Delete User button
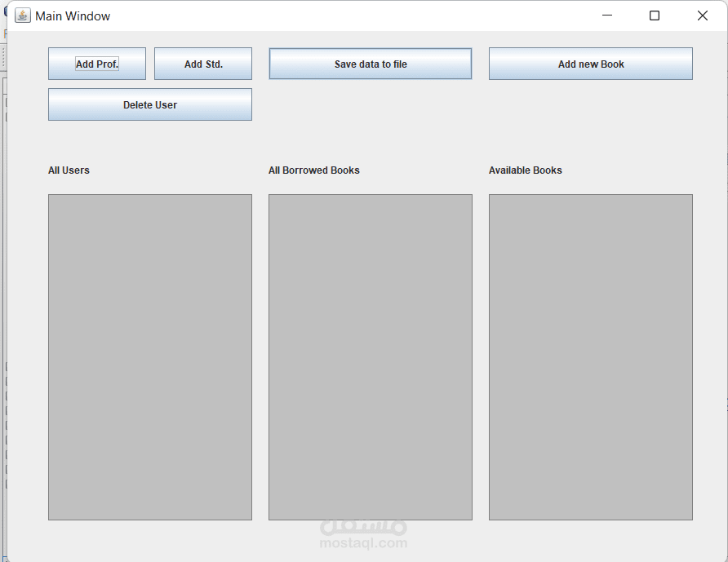Viewport: 728px width, 562px height. point(150,104)
